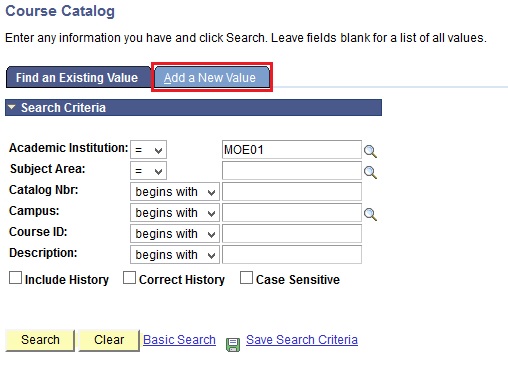Viewport: 508px width, 372px height.
Task: Open Campus lookup magnifier icon
Action: (370, 214)
